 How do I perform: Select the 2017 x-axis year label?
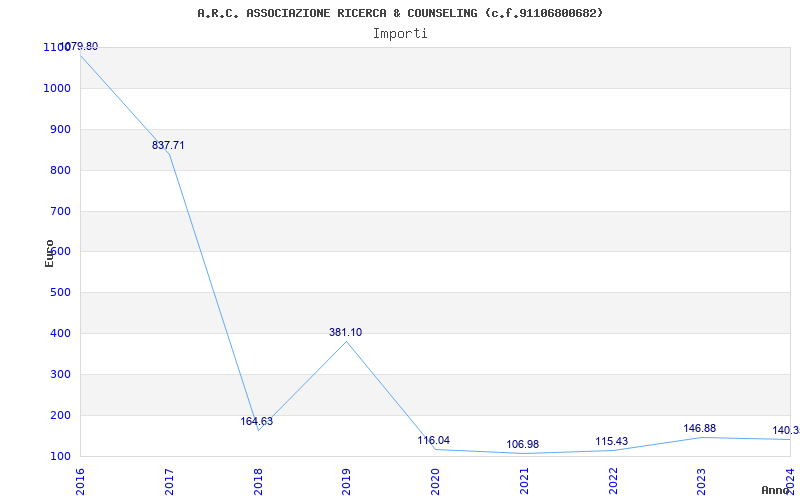click(169, 482)
